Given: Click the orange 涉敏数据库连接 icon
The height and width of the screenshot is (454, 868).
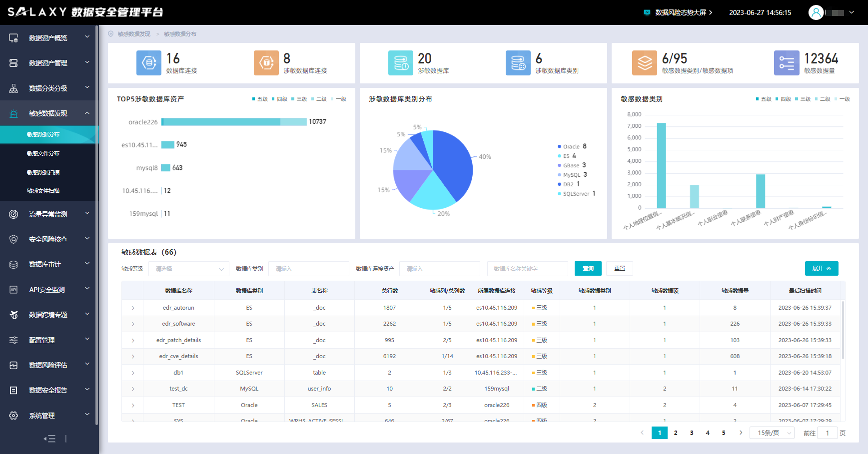Looking at the screenshot, I should click(x=266, y=63).
